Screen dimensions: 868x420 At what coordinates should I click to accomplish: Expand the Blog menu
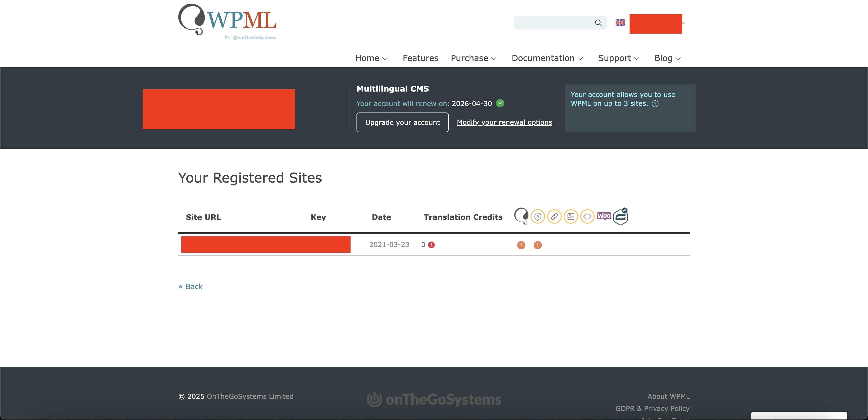coord(668,58)
